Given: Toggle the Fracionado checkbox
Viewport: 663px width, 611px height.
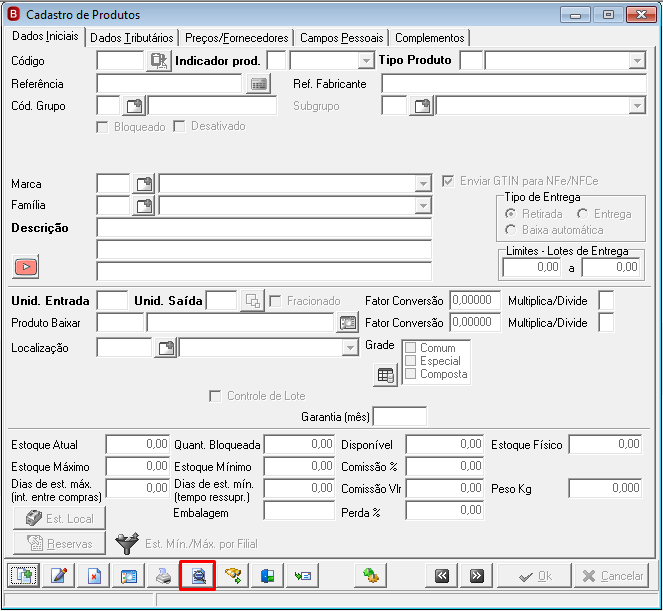Looking at the screenshot, I should coord(275,301).
